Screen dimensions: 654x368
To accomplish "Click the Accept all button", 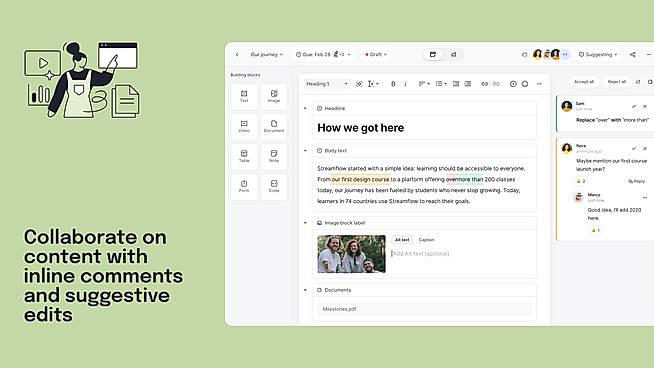I will (x=584, y=82).
